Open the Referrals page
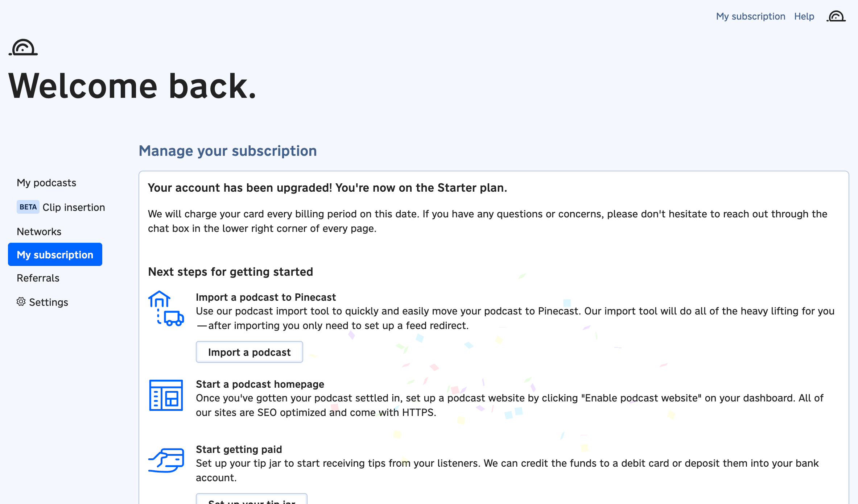858x504 pixels. [x=38, y=278]
